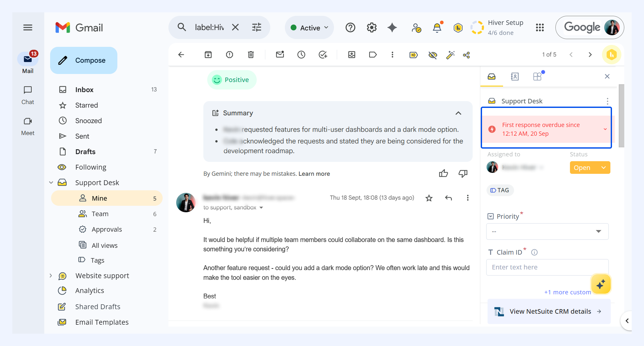Click the Learn more link
The width and height of the screenshot is (644, 346).
(314, 174)
